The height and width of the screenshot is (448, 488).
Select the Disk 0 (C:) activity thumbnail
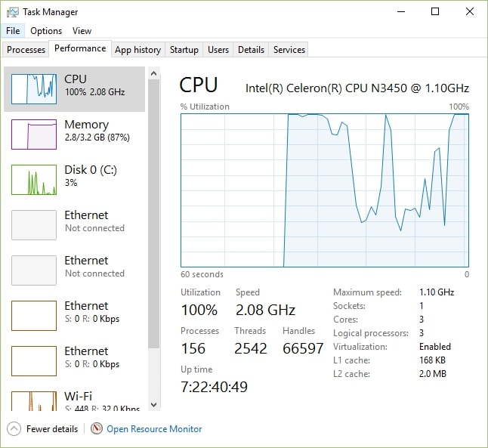34,180
